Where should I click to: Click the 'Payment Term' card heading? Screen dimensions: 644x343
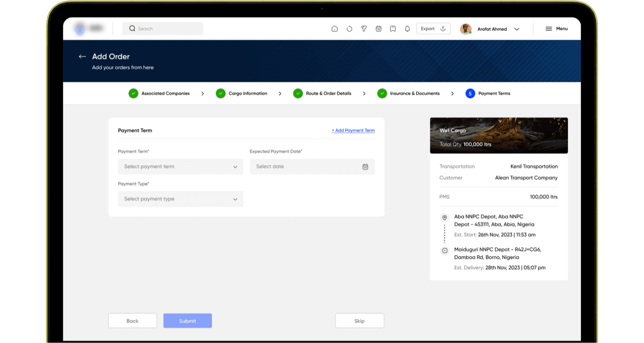click(x=135, y=130)
